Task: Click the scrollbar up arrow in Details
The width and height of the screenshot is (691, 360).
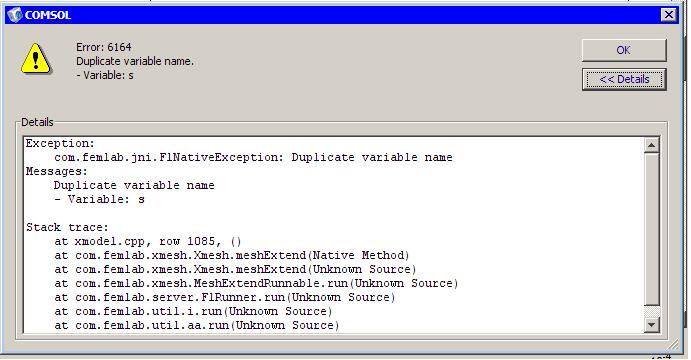Action: (651, 145)
